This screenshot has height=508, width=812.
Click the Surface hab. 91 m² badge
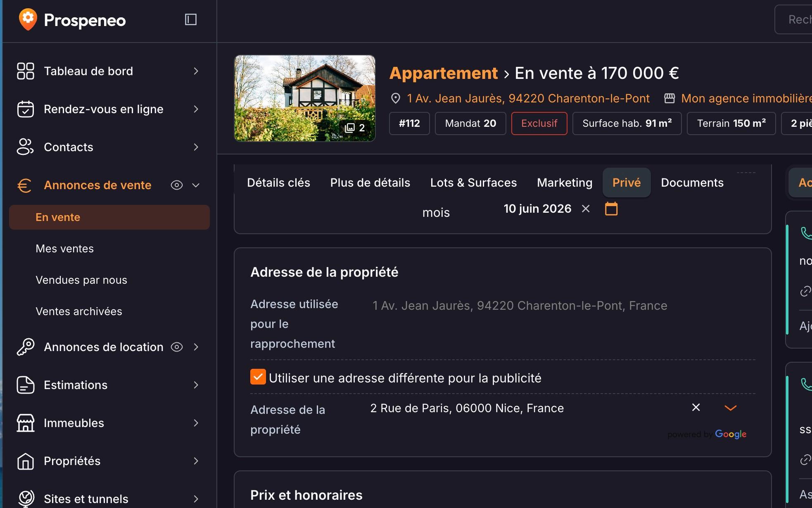[x=627, y=123]
